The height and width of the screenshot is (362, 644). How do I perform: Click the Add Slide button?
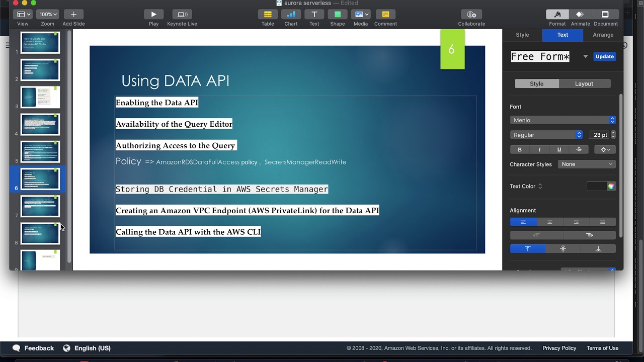(73, 15)
